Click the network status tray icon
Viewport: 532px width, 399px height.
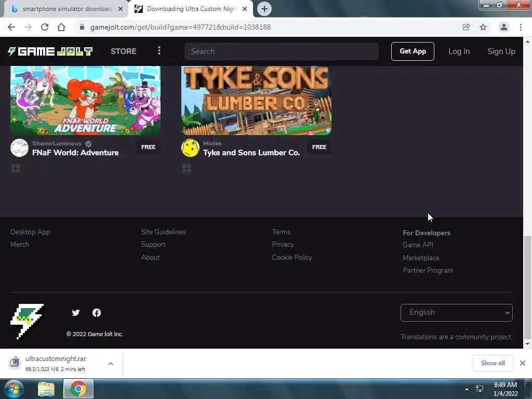click(480, 389)
